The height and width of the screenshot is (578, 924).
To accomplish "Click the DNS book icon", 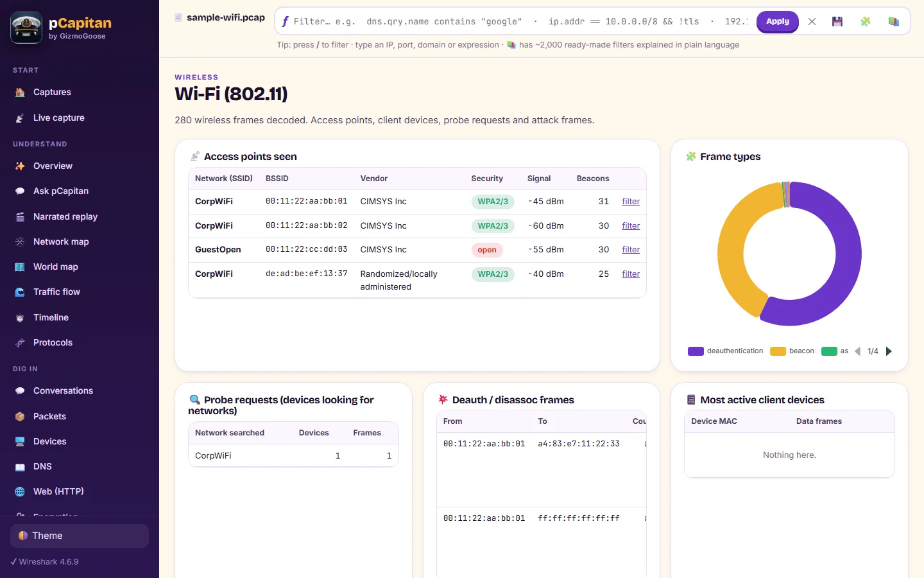I will pyautogui.click(x=20, y=467).
